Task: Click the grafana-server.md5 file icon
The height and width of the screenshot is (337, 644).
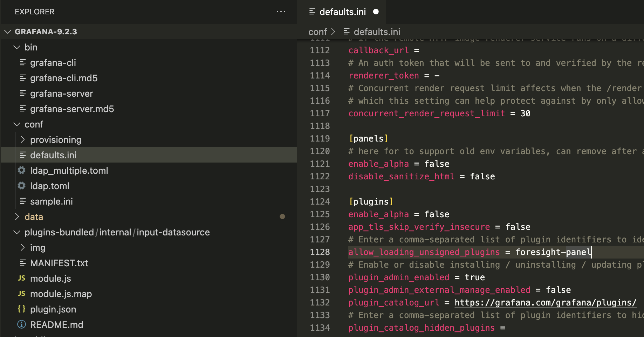Action: (23, 109)
